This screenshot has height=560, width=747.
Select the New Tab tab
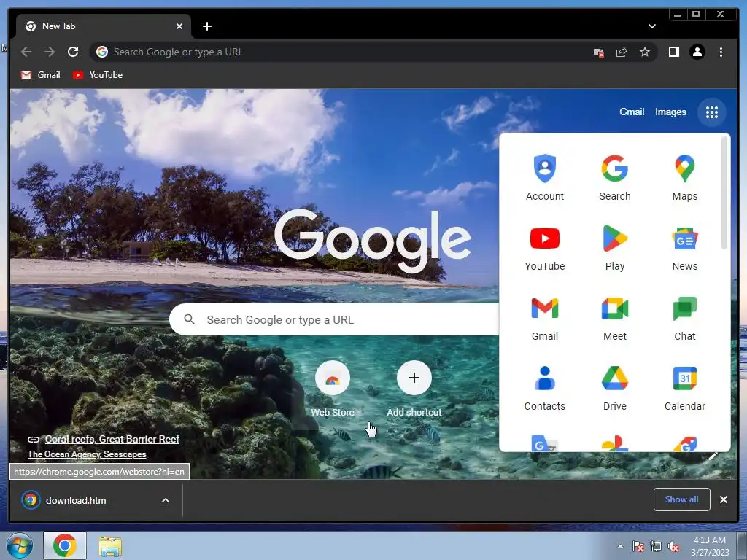(104, 26)
